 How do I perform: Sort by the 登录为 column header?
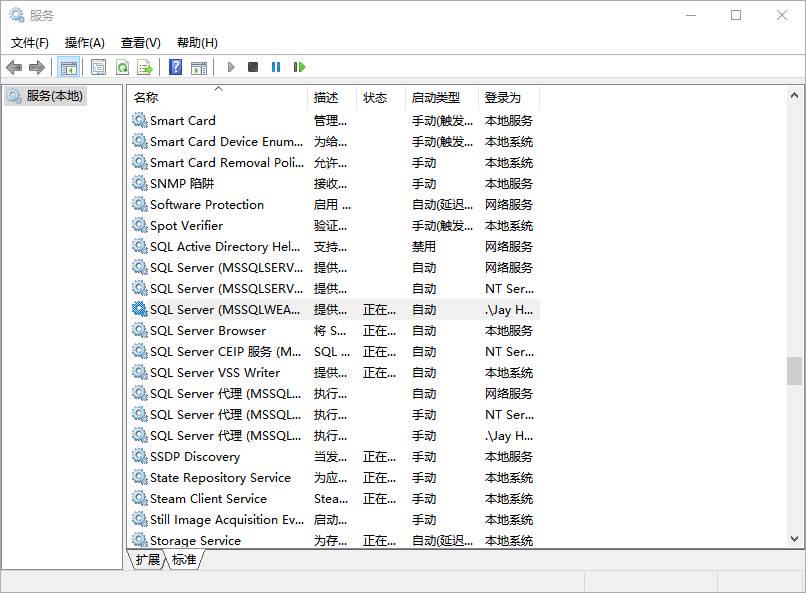pyautogui.click(x=508, y=97)
